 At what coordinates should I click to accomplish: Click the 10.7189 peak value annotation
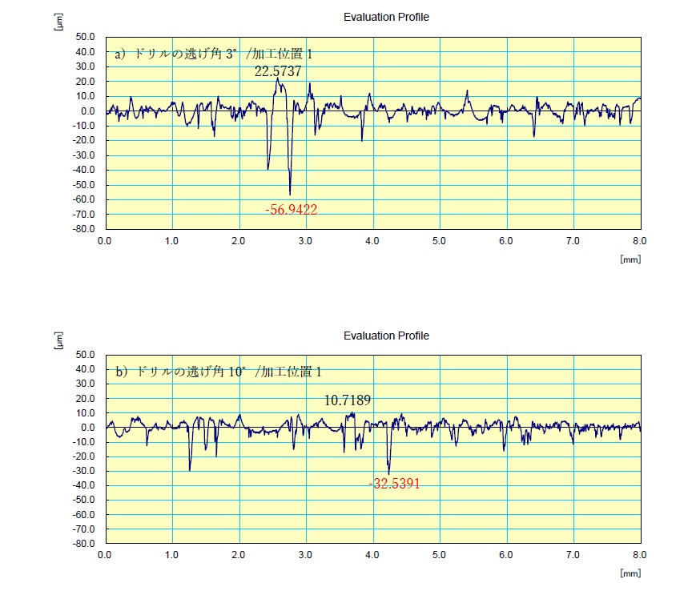tap(347, 400)
